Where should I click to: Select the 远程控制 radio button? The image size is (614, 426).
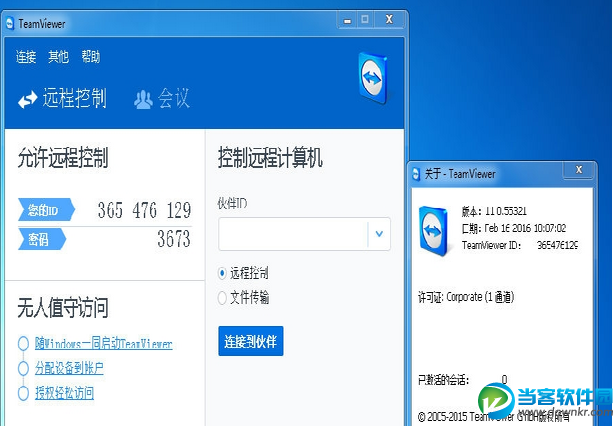pos(222,273)
